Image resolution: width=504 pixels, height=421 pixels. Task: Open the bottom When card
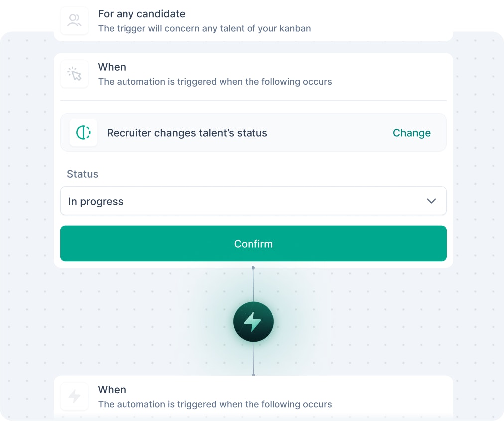pyautogui.click(x=253, y=397)
